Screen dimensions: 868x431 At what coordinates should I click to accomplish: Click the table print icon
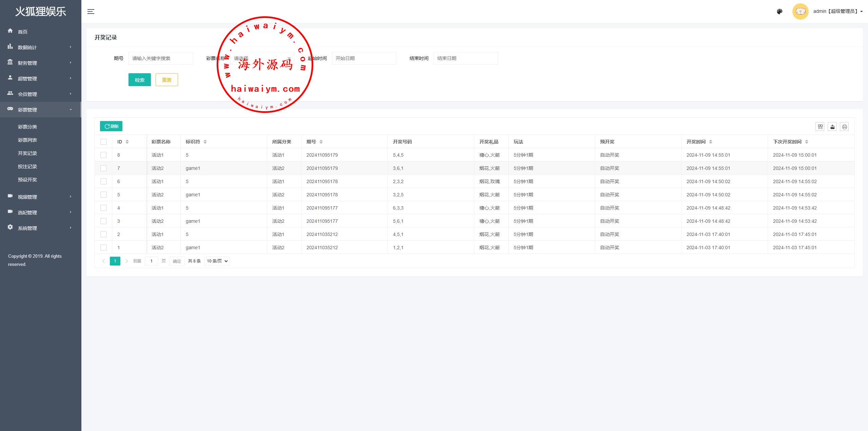[844, 126]
